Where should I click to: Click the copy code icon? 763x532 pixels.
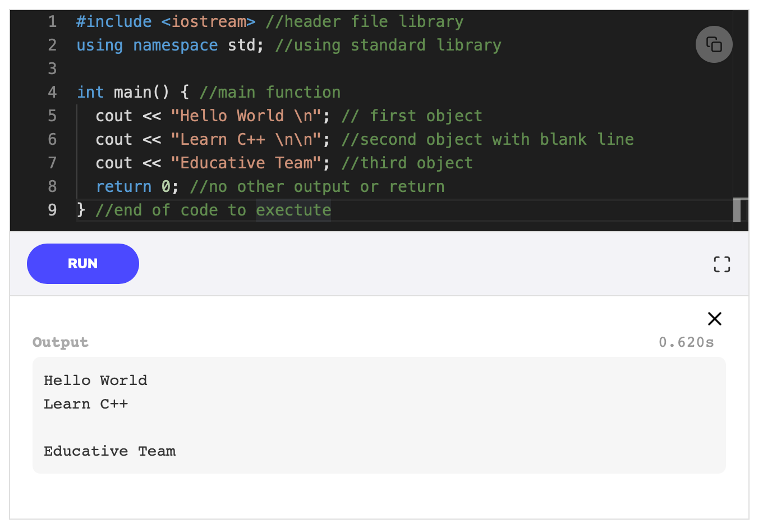714,44
